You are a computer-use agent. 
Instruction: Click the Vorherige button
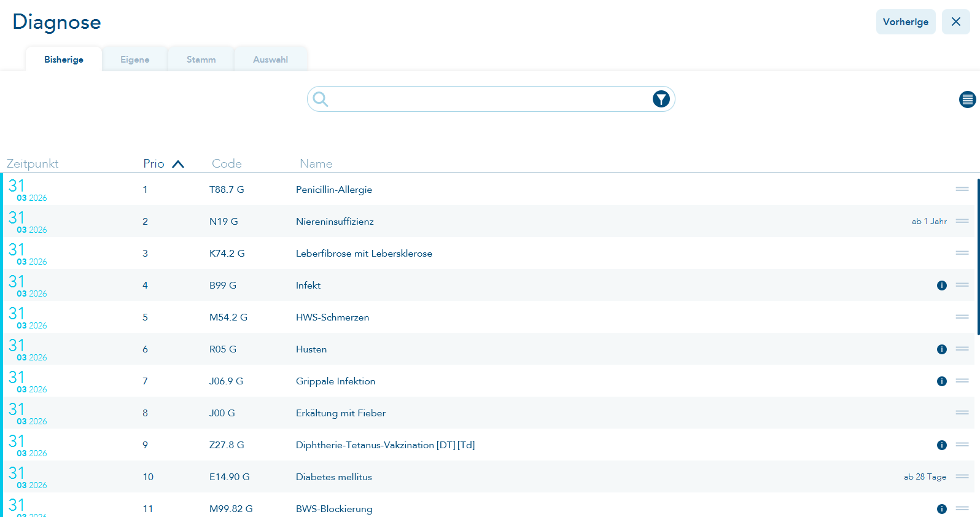pos(905,22)
